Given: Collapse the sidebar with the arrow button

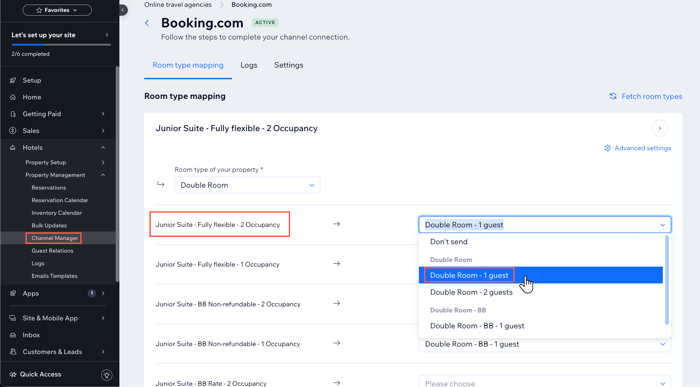Looking at the screenshot, I should point(123,10).
